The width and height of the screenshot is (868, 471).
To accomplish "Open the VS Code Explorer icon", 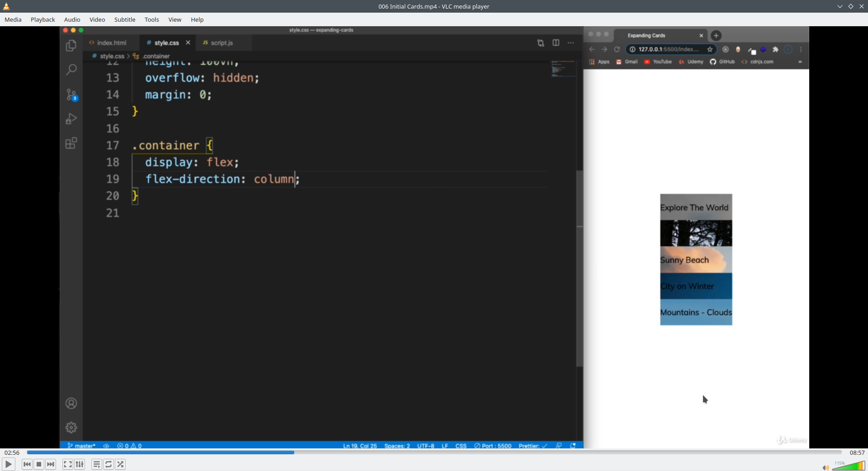I will (x=71, y=46).
